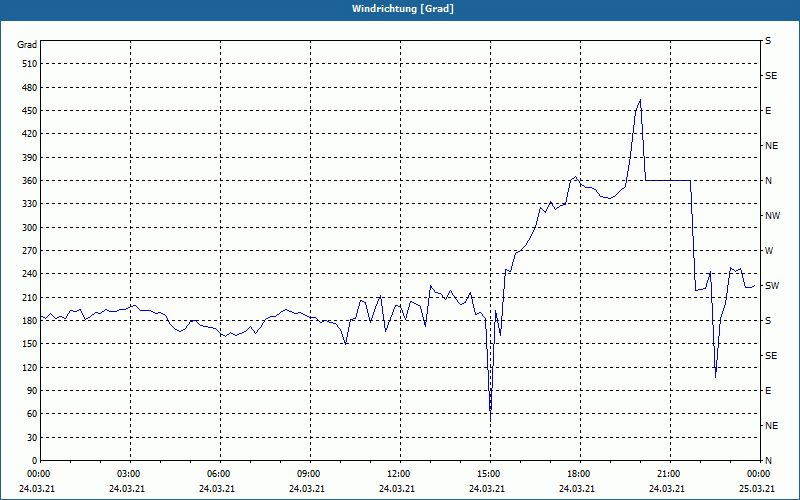800x500 pixels.
Task: Click the 480 y-axis value
Action: coord(30,88)
